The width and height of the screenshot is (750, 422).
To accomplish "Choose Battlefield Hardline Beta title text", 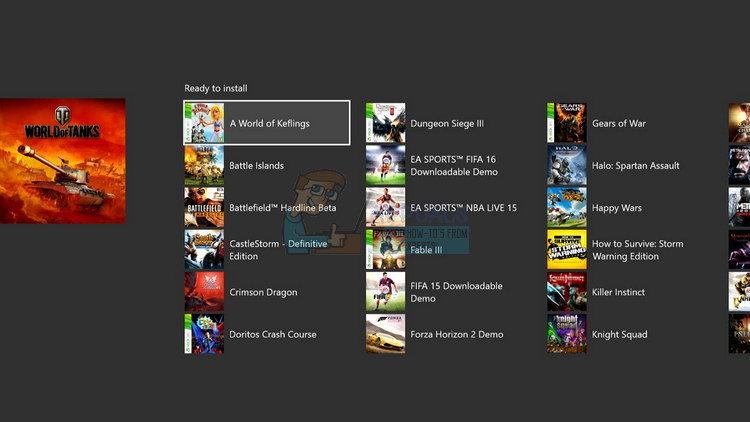I will point(283,208).
